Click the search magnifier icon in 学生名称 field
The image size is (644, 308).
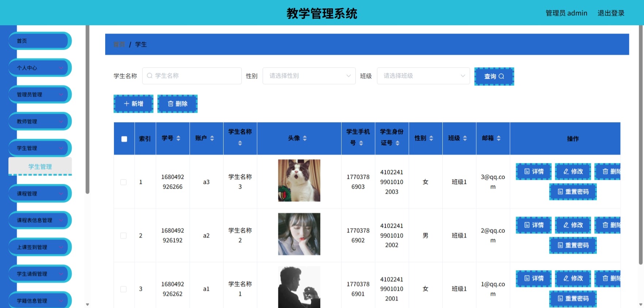click(149, 76)
